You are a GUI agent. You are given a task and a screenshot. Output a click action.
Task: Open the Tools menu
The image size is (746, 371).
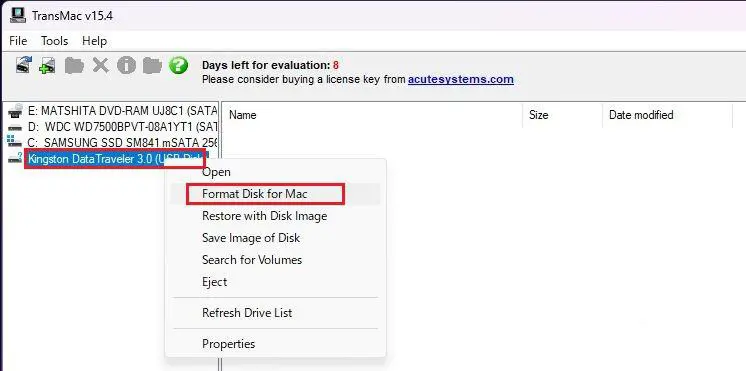click(54, 41)
